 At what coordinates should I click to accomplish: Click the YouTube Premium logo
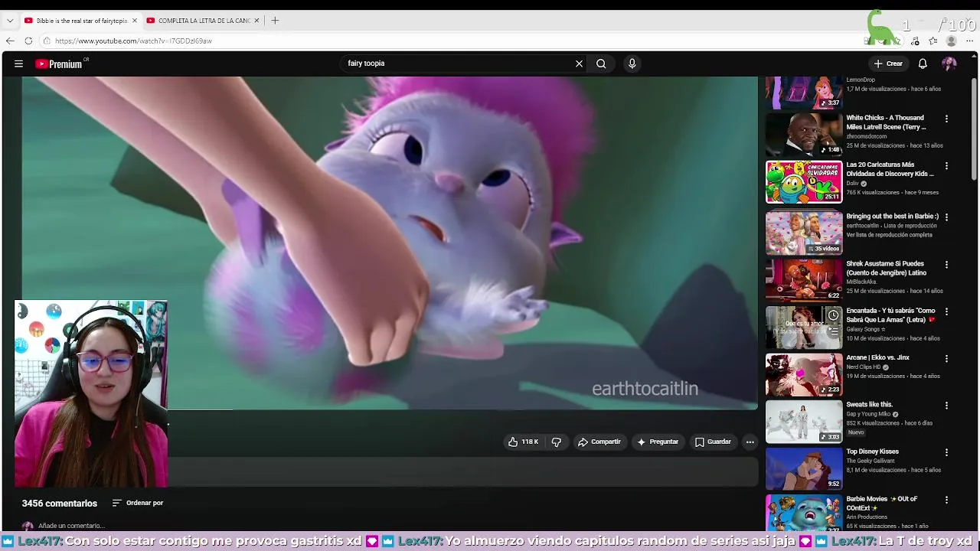click(60, 64)
